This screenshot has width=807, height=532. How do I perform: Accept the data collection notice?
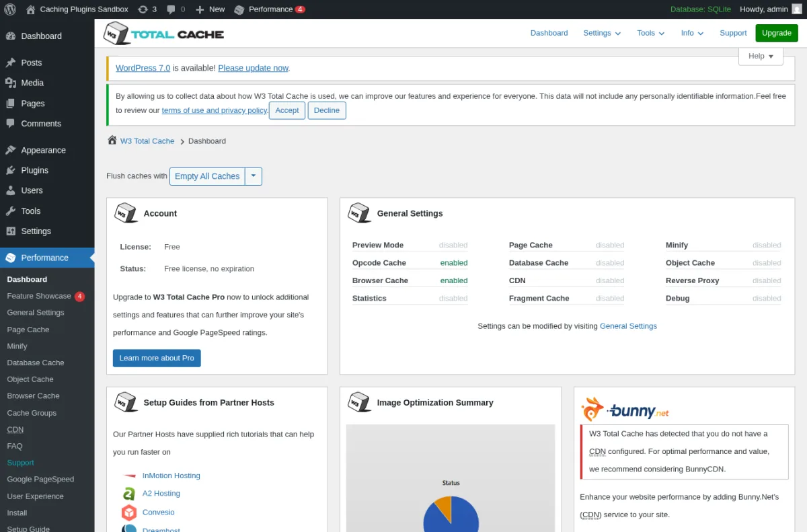click(287, 110)
